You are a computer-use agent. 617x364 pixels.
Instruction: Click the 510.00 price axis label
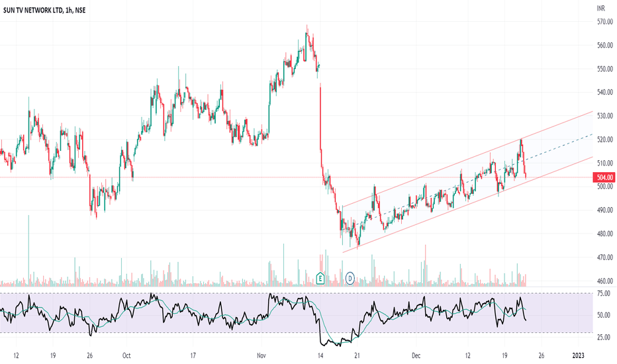point(605,163)
